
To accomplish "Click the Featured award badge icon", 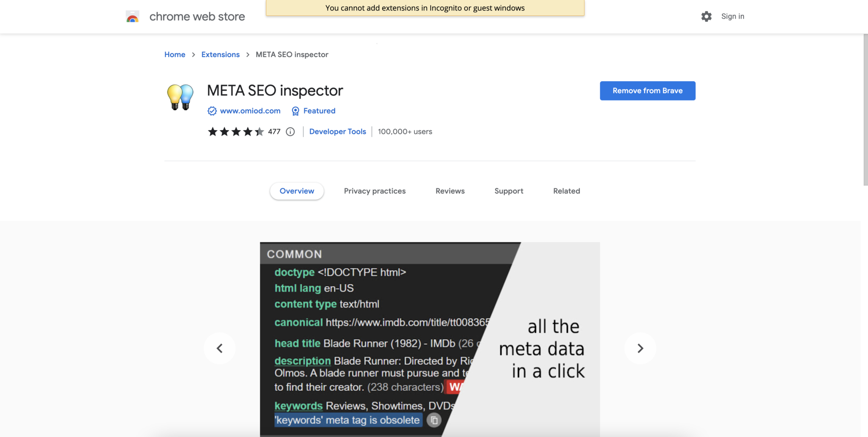I will tap(295, 111).
